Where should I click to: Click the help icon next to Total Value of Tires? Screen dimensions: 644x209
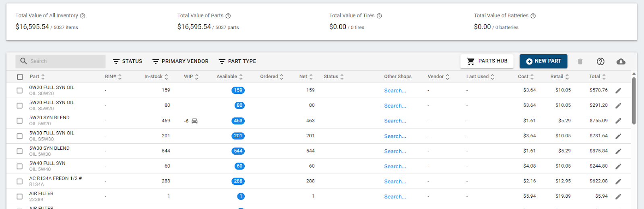pos(379,16)
